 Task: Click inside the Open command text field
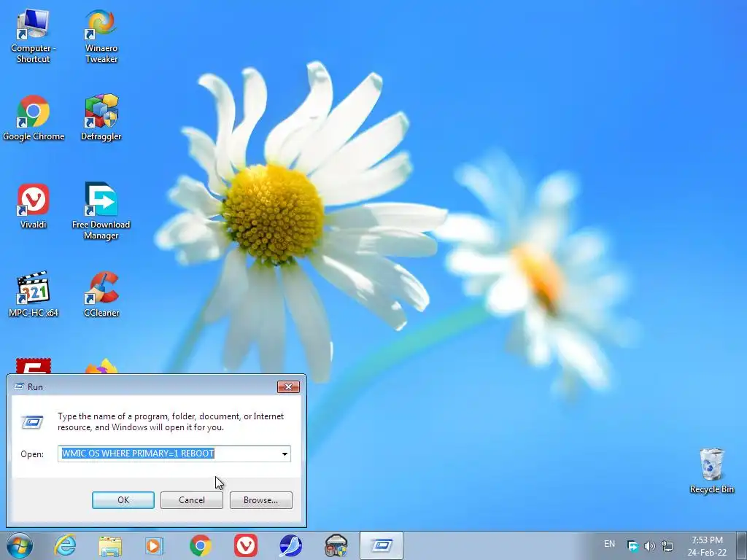(174, 454)
